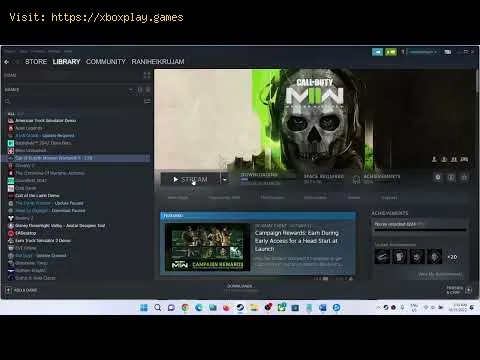Go forward with the Steam forward arrow
Viewport: 480px width, 360px height.
(16, 62)
